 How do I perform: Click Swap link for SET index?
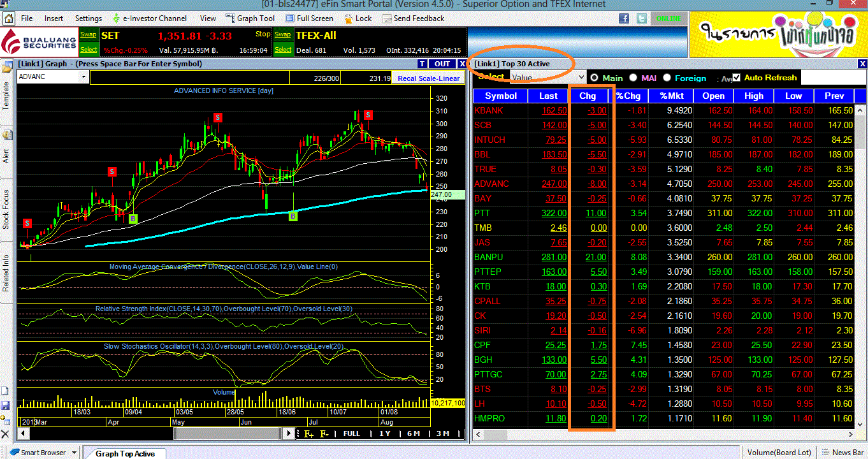(89, 35)
